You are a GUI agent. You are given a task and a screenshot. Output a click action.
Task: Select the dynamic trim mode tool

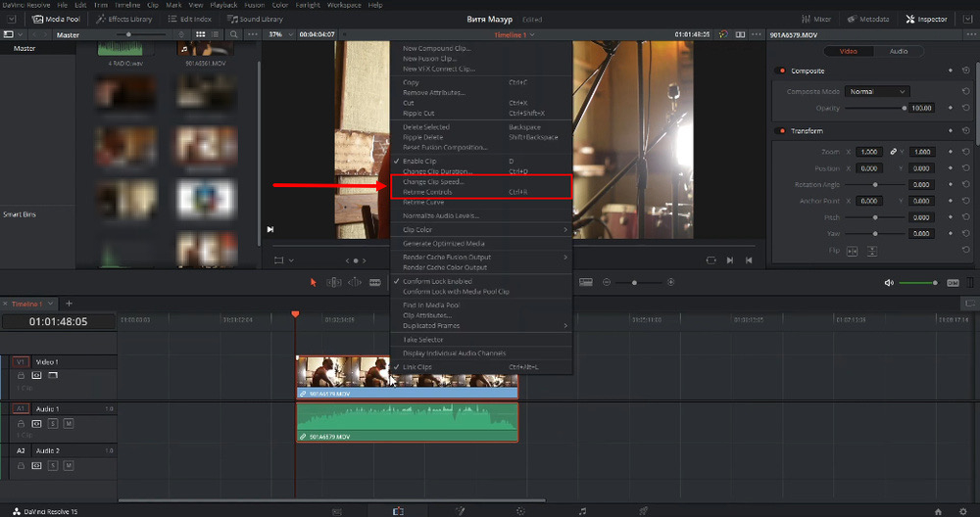355,282
